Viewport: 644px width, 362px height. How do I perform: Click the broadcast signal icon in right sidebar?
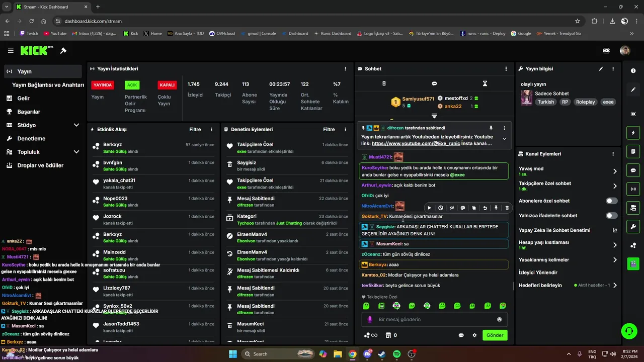(633, 189)
